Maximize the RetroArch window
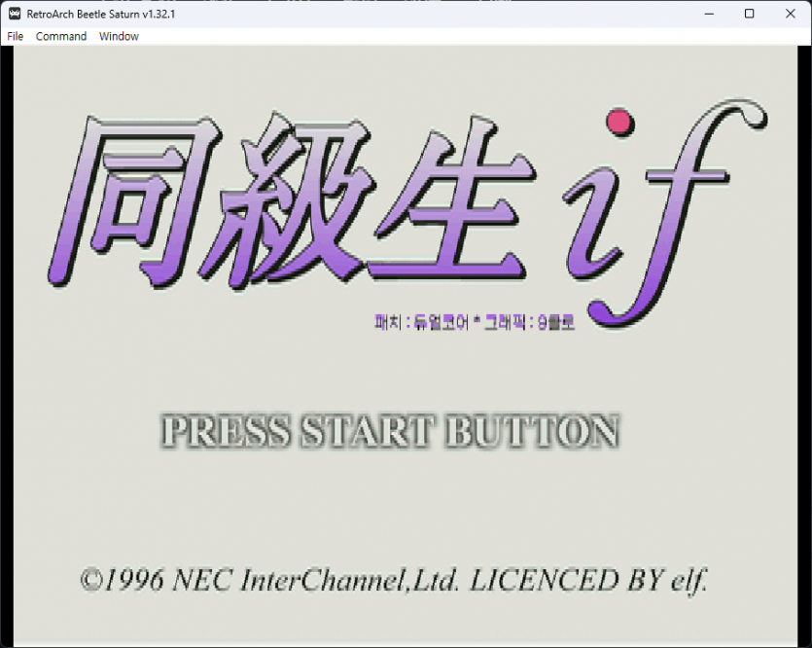Viewport: 812px width, 648px height. click(749, 14)
